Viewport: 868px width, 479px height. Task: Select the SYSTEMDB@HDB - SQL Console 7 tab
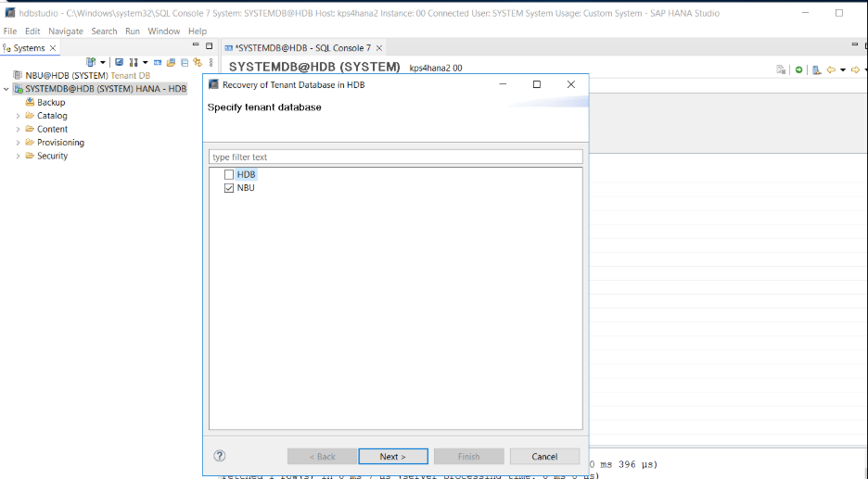[302, 48]
